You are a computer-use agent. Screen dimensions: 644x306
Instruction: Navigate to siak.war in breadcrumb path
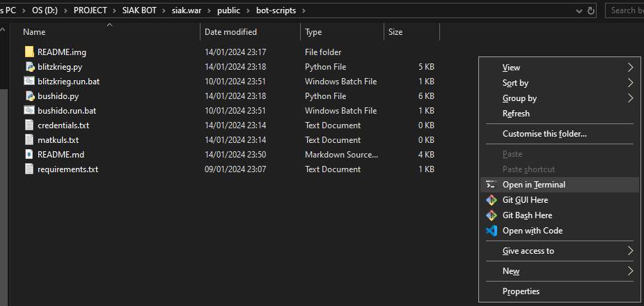coord(187,10)
